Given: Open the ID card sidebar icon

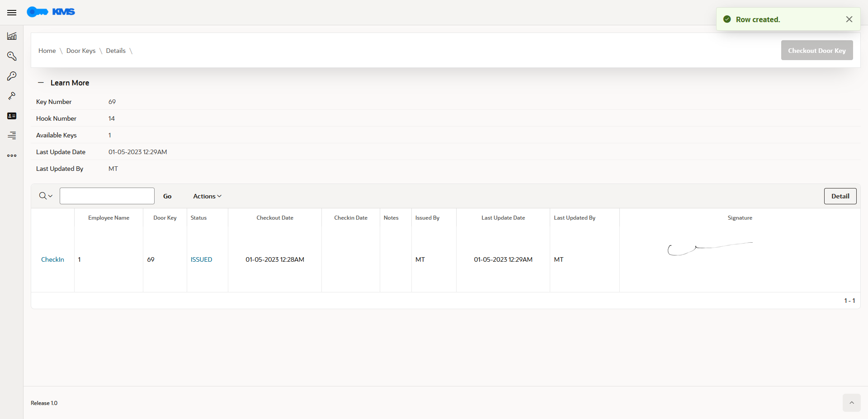Looking at the screenshot, I should [12, 116].
